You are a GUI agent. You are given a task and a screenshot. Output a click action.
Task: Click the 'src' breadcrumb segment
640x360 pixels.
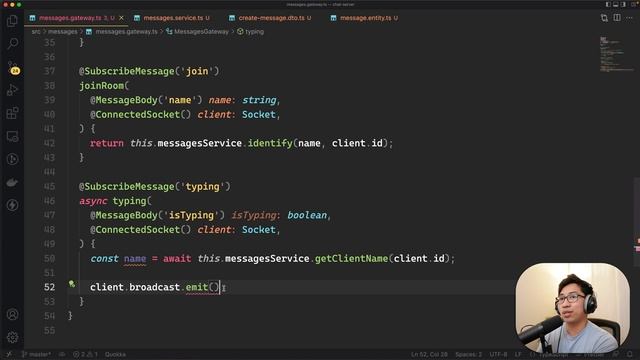(x=36, y=31)
